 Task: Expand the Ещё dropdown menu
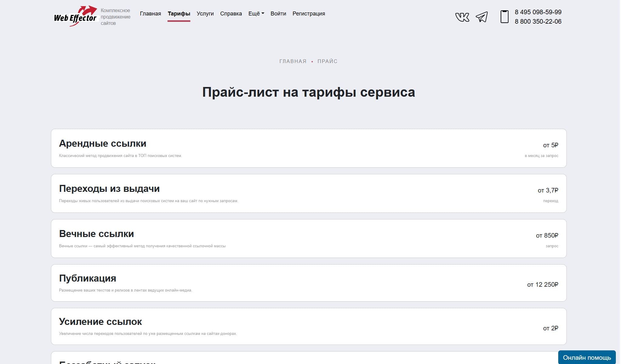(x=256, y=14)
